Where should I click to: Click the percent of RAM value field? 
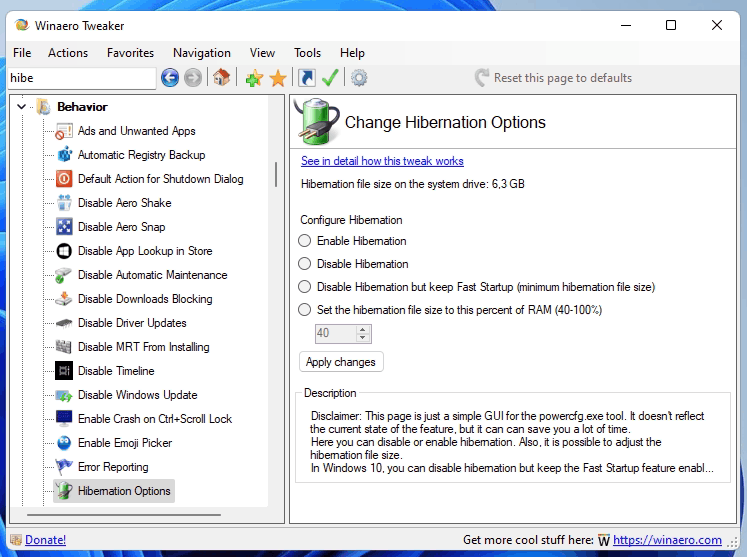336,333
